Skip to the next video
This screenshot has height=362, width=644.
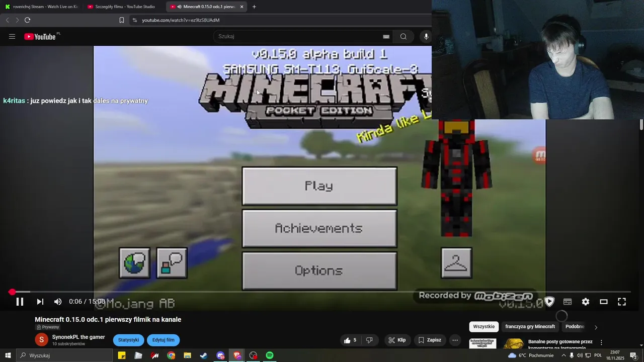[40, 302]
